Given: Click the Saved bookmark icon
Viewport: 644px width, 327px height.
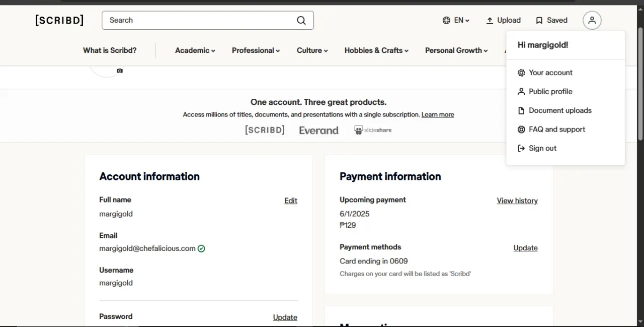Looking at the screenshot, I should pos(539,21).
